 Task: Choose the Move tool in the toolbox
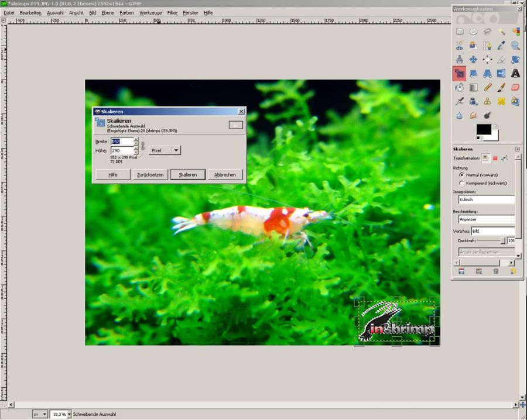point(474,60)
